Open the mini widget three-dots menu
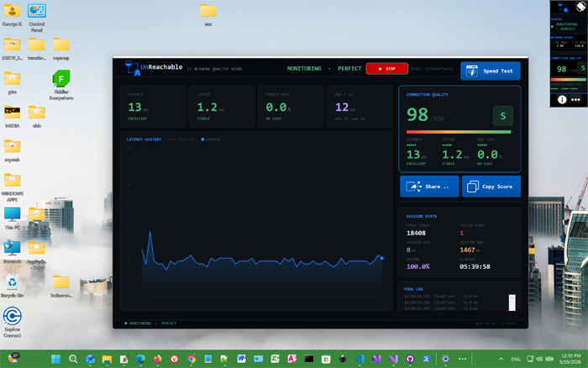This screenshot has height=368, width=588. 575,99
